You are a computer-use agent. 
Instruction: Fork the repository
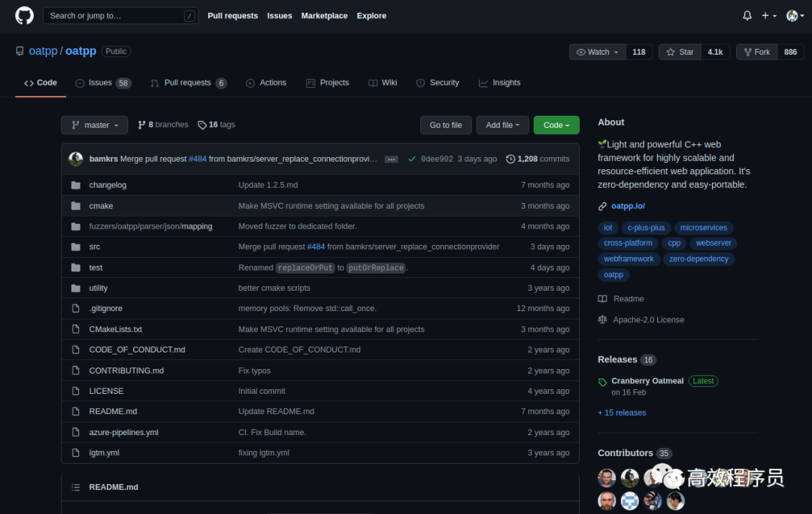(756, 52)
